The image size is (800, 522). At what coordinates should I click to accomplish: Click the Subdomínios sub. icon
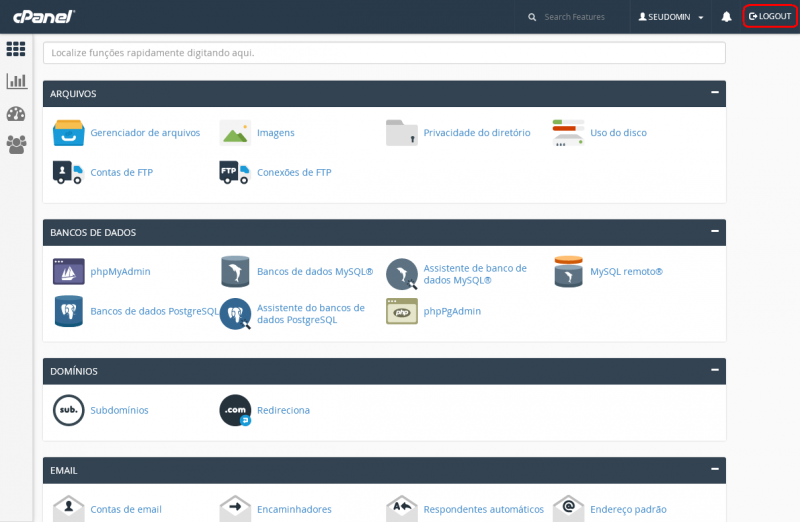point(68,410)
